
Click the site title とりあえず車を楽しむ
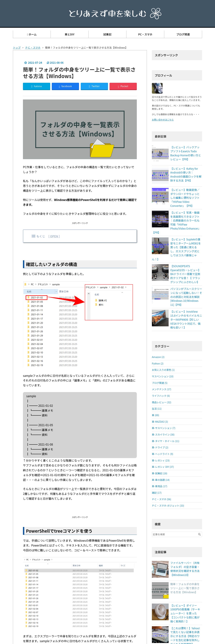coord(107,14)
